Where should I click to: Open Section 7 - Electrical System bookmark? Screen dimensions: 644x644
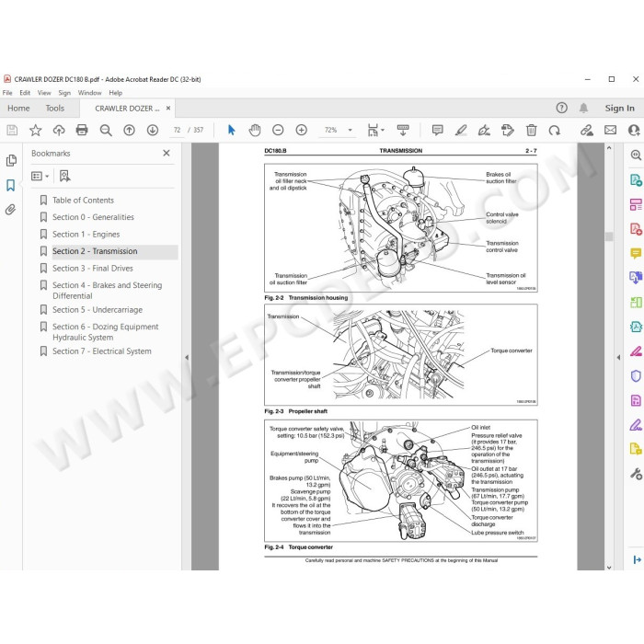(x=102, y=351)
